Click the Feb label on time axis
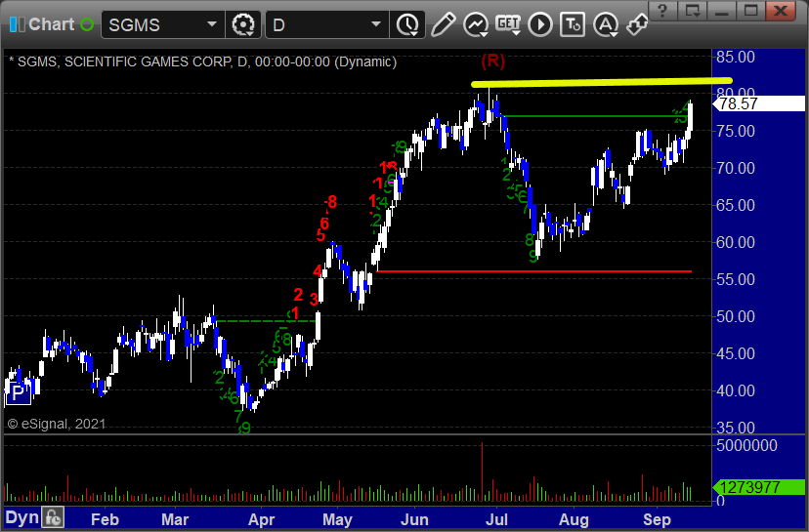Screen dimensions: 809x532 (x=105, y=519)
